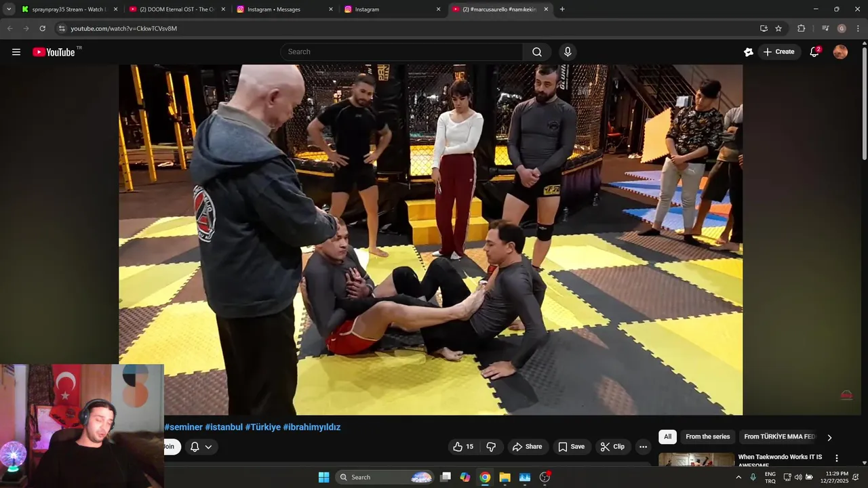The image size is (868, 488).
Task: Select the All filter chip
Action: (x=667, y=436)
